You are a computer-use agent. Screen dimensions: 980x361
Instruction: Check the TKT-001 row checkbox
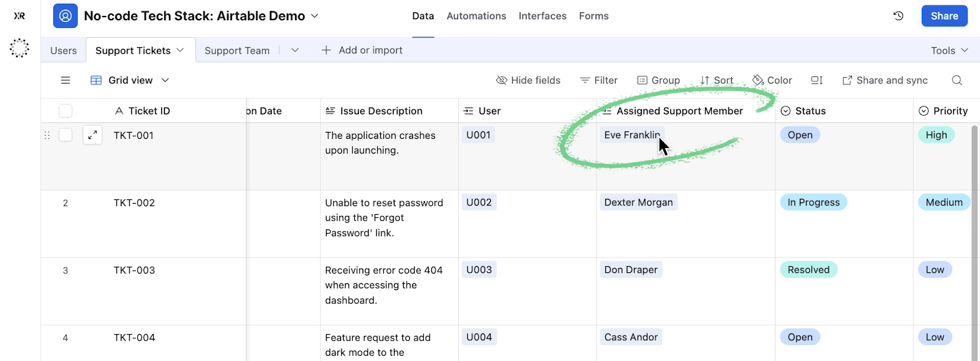(x=66, y=135)
